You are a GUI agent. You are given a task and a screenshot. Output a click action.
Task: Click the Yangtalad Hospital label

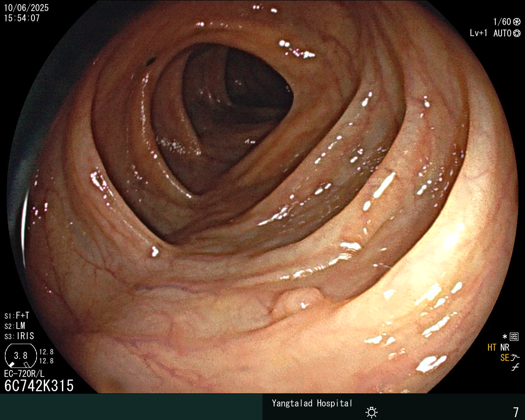[312, 403]
